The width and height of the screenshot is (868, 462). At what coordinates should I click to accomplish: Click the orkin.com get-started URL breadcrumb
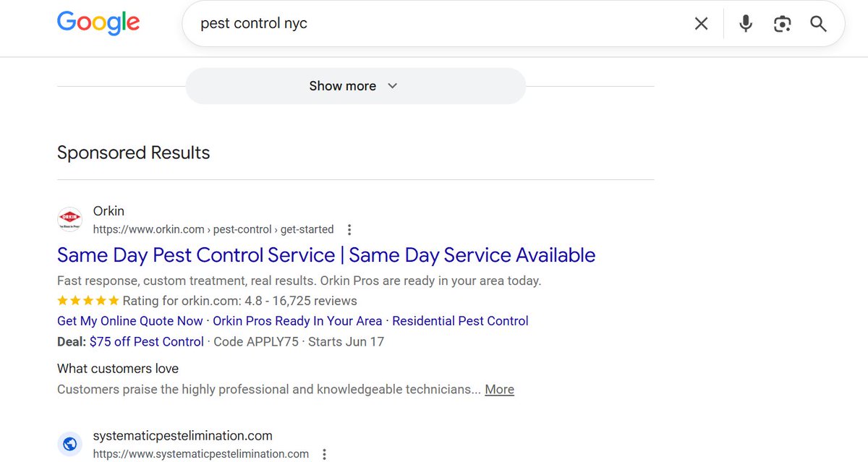[213, 229]
